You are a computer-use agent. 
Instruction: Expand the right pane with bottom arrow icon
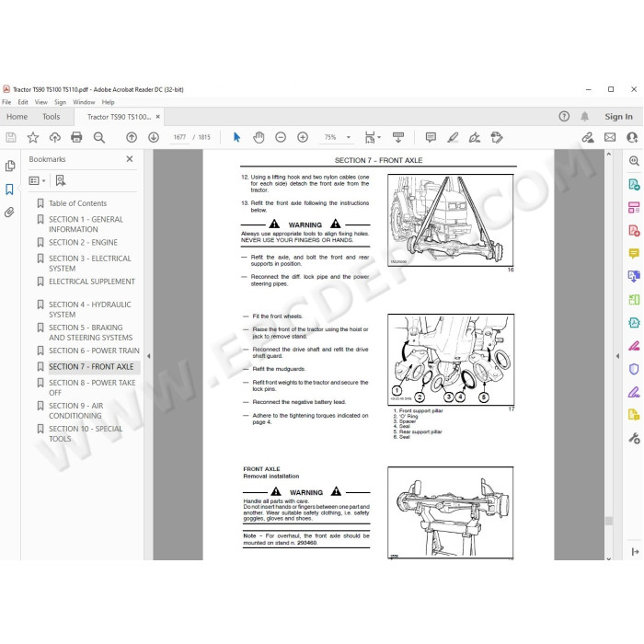tap(635, 552)
